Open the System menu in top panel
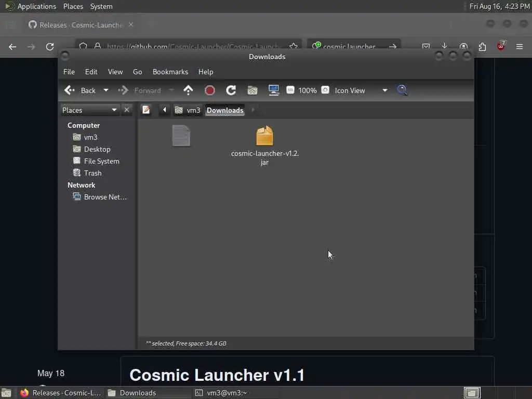 101,6
